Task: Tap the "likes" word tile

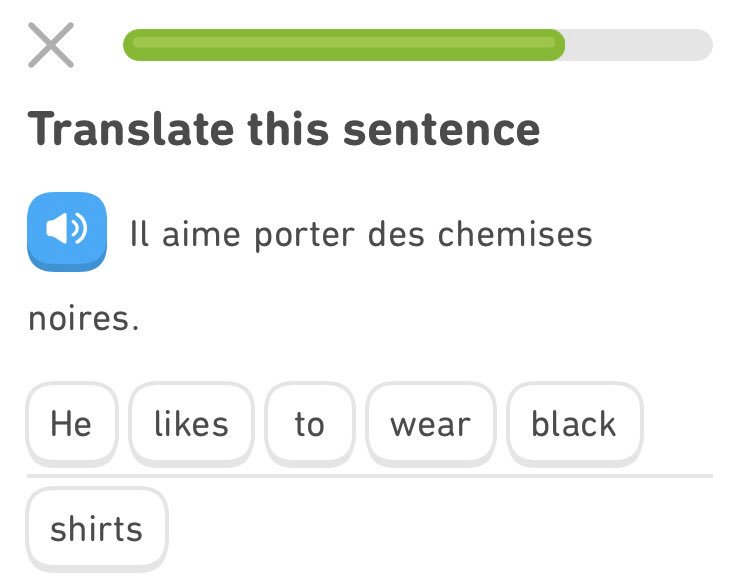Action: [x=191, y=423]
